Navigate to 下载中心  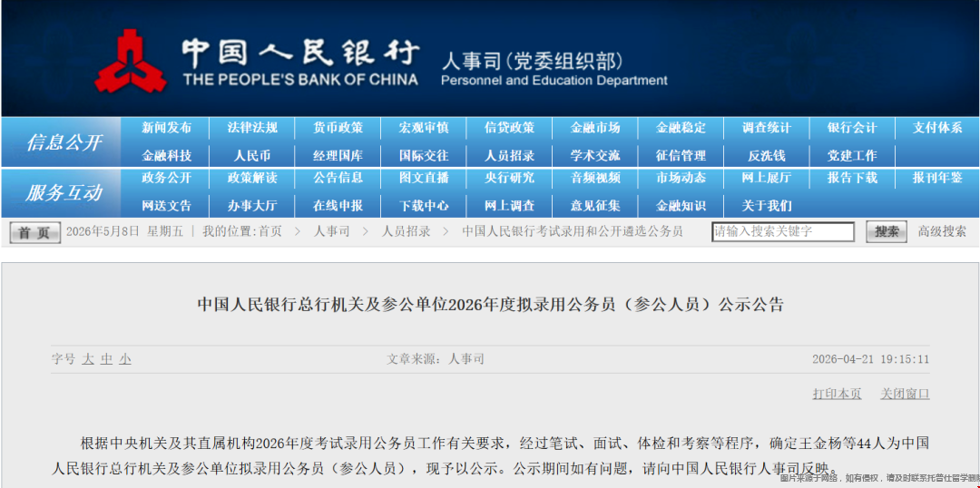tap(424, 206)
